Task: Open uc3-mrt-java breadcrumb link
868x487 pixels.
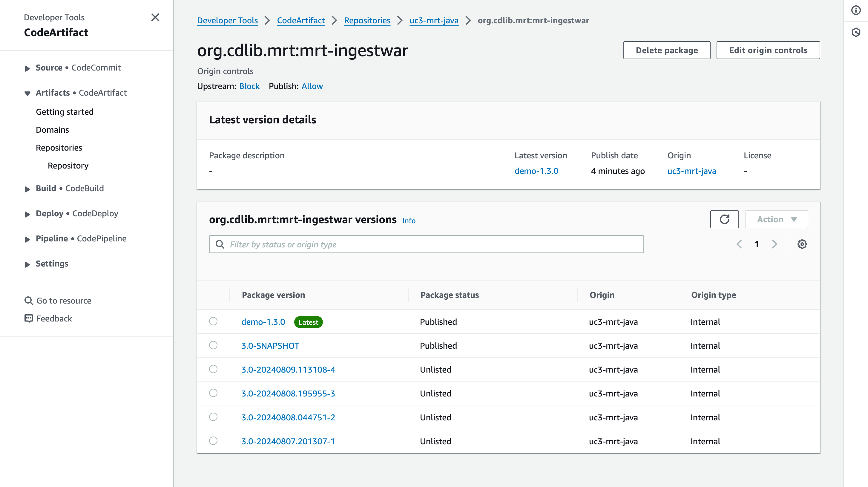Action: coord(434,21)
